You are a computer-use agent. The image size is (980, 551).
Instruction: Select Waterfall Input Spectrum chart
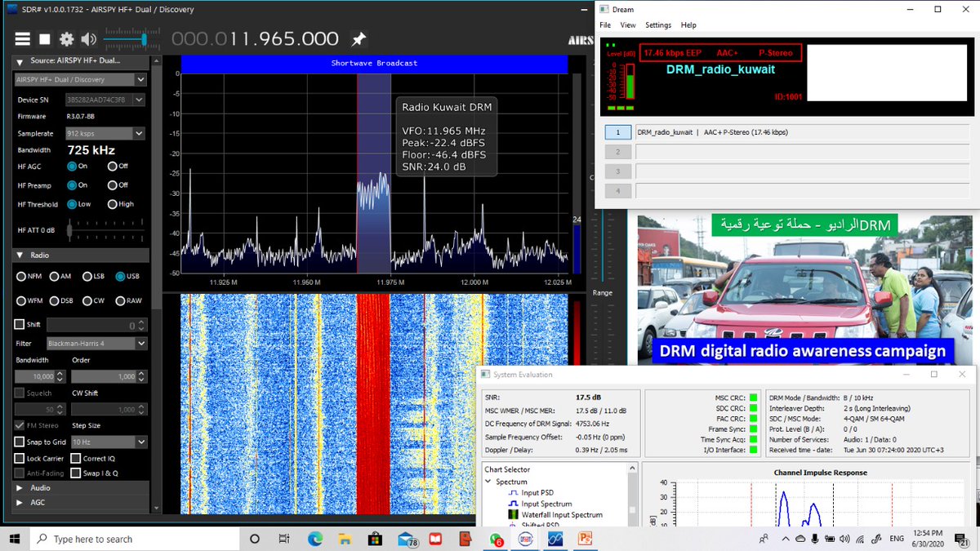[x=562, y=515]
